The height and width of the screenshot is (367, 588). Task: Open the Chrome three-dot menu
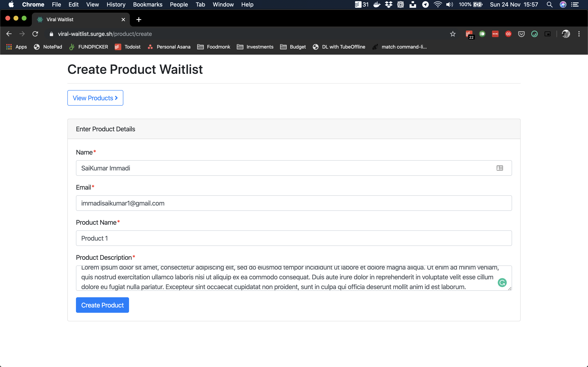579,34
